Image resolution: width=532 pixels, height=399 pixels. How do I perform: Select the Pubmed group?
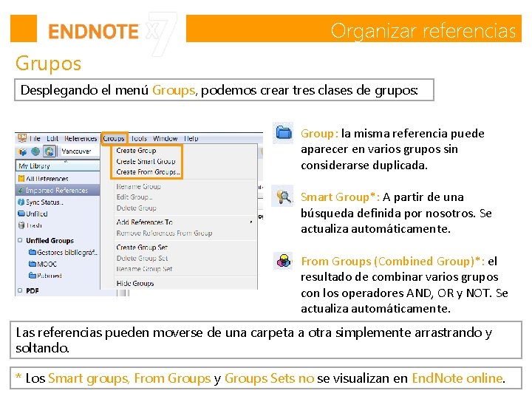45,276
